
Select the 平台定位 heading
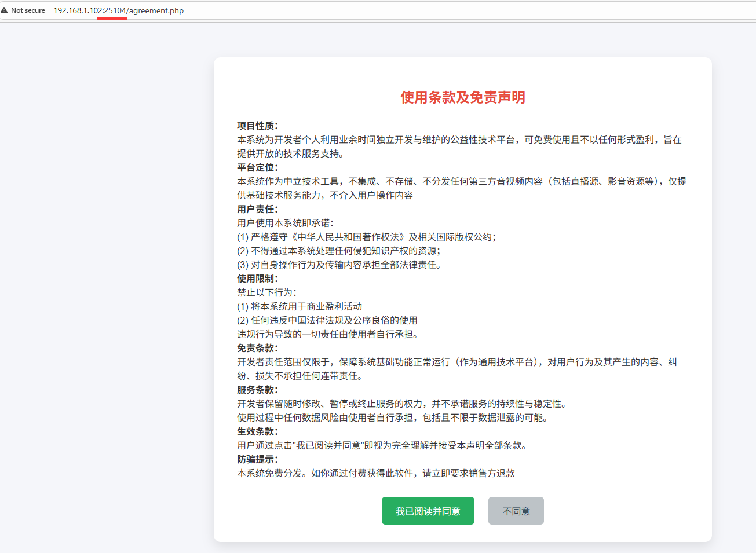[257, 167]
